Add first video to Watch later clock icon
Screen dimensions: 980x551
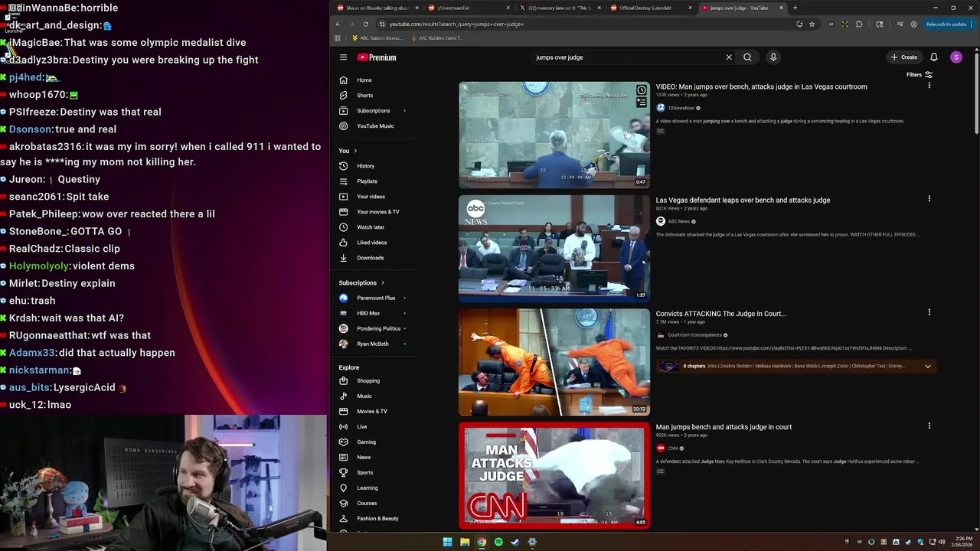click(641, 90)
